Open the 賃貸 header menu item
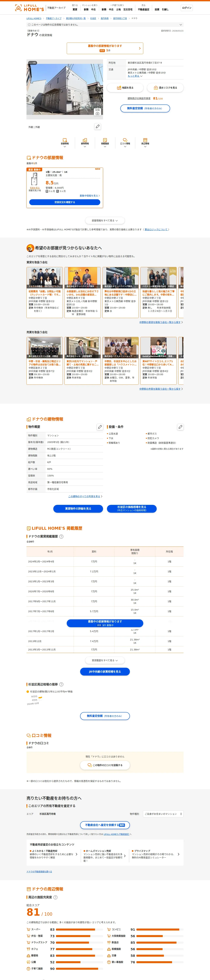Viewport: 210px width, 980px height. (75, 9)
